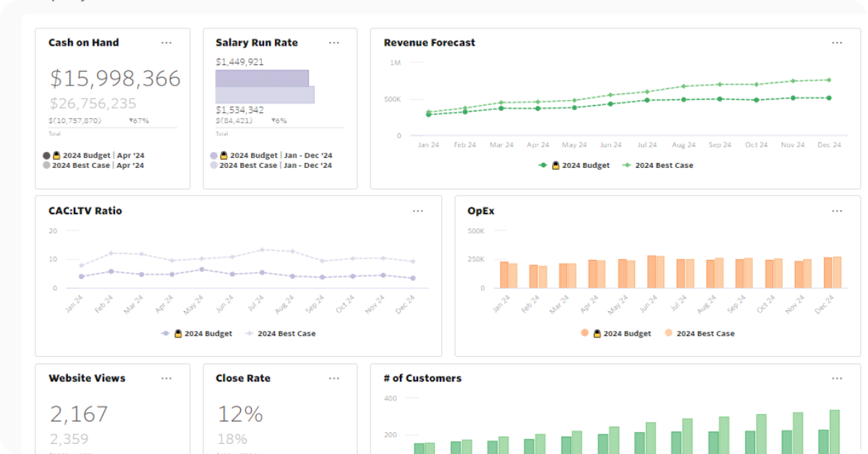Click the lock icon in Cash on Hand legend

click(56, 156)
